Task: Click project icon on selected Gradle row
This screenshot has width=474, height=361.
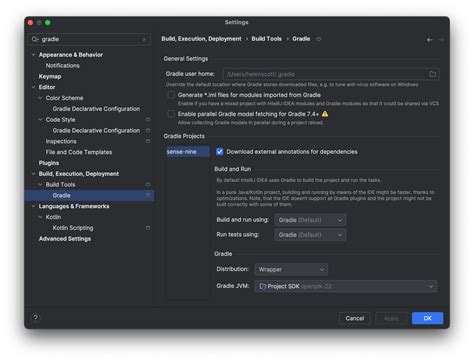Action: 148,195
